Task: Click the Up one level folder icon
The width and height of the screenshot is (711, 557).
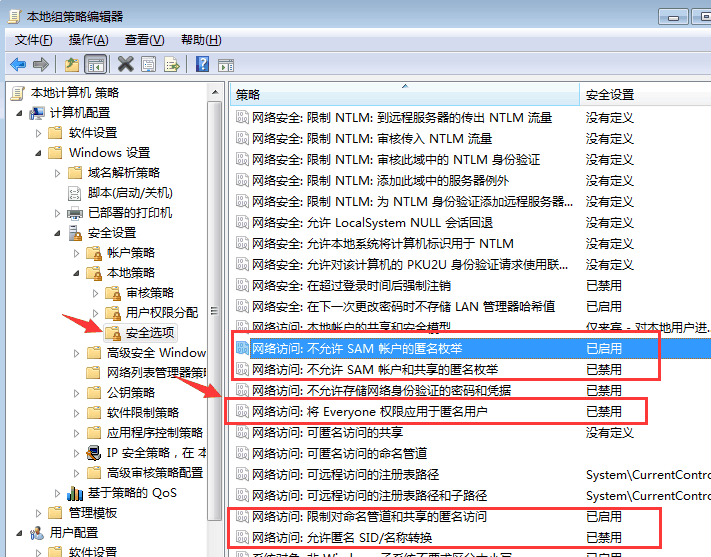Action: pyautogui.click(x=72, y=64)
